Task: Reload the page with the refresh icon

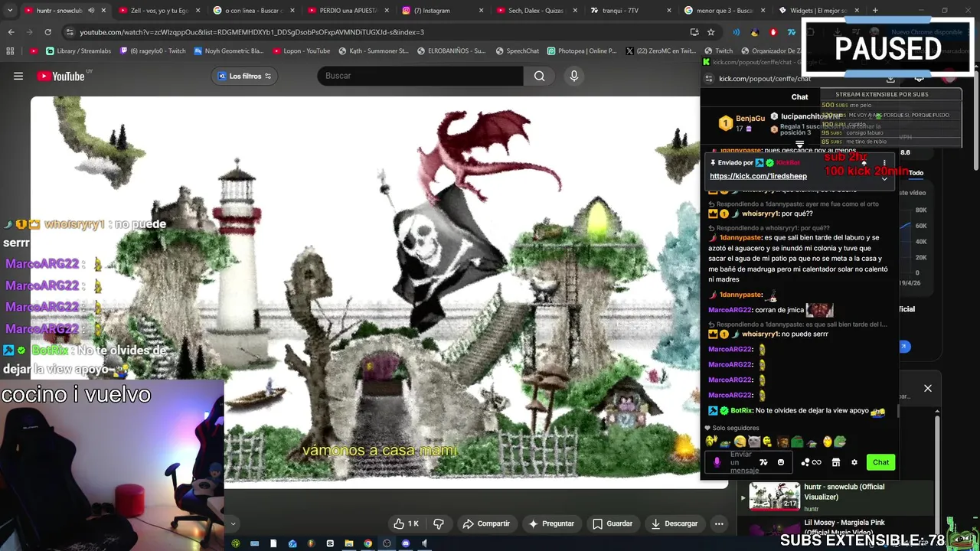Action: [x=47, y=32]
